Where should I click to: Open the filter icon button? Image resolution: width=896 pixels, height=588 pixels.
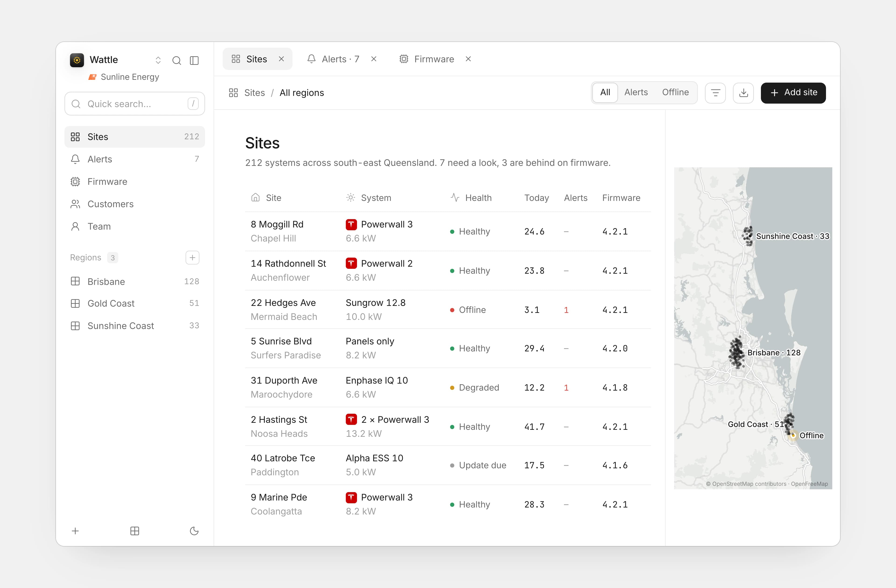tap(715, 93)
